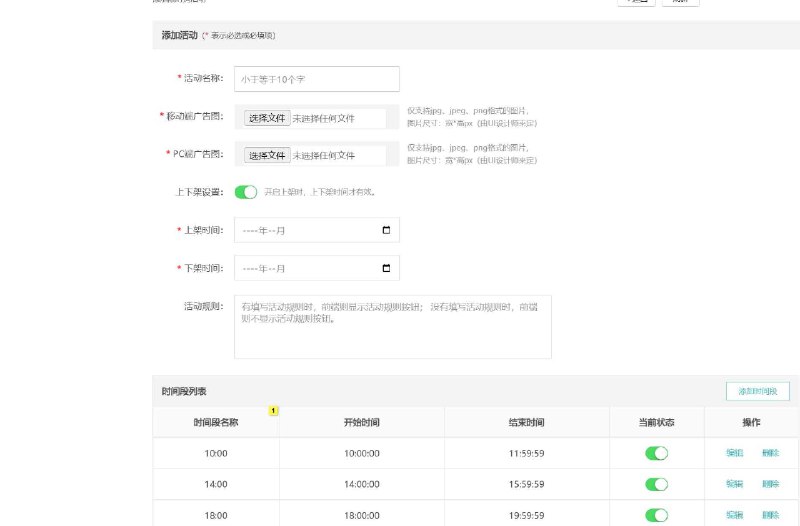Open the 上架时间 date field
This screenshot has width=800, height=526.
click(x=317, y=230)
